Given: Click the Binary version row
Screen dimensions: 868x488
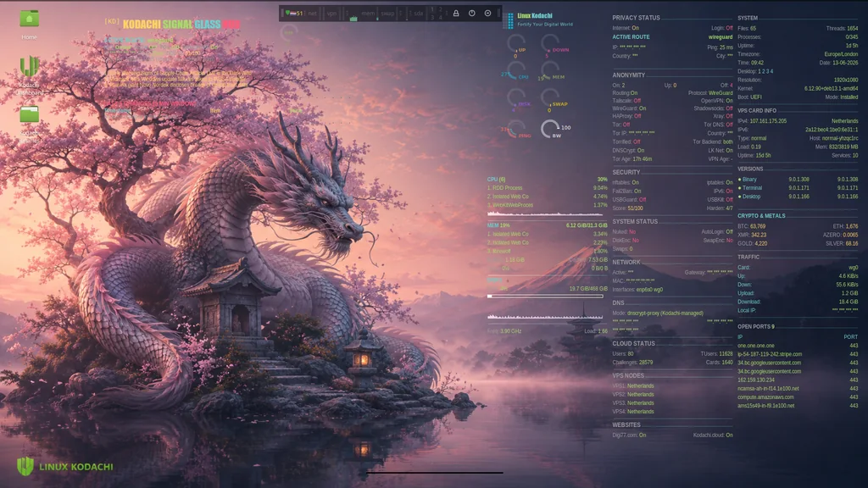Looking at the screenshot, I should [x=798, y=180].
